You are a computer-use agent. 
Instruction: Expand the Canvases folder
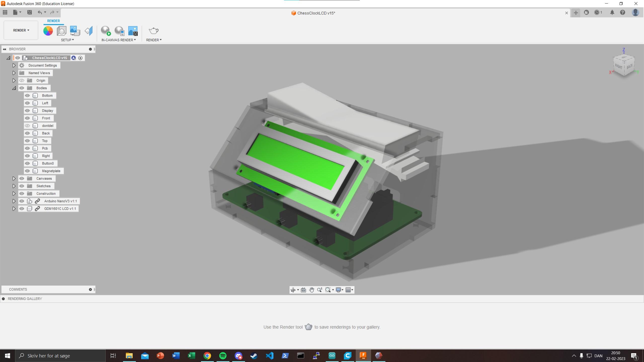[x=14, y=178]
